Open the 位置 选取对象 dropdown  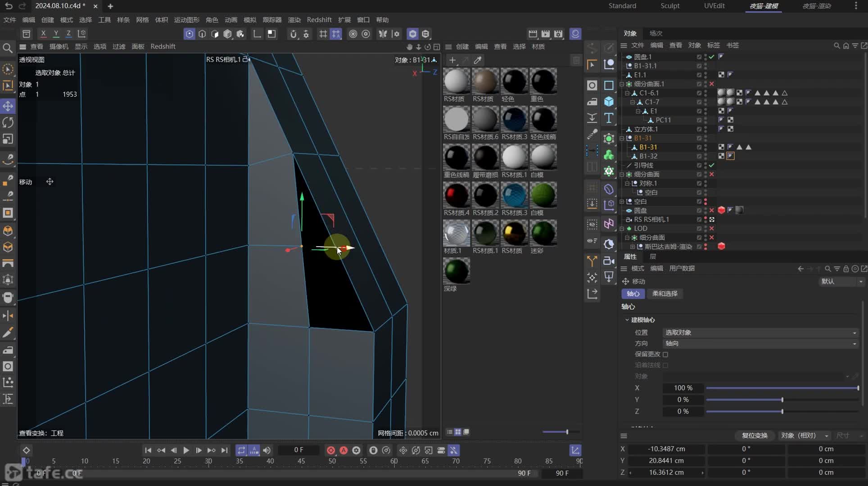pyautogui.click(x=760, y=333)
